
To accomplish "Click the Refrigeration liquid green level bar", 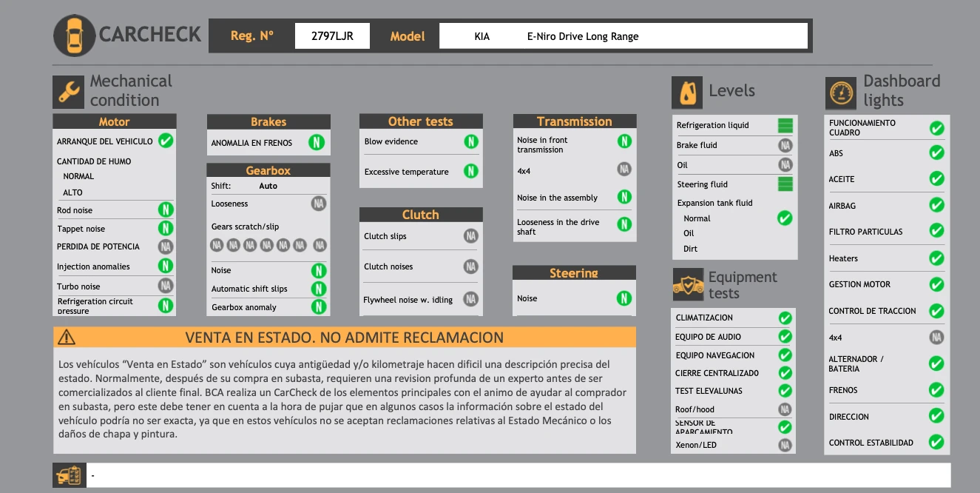I will coord(785,125).
